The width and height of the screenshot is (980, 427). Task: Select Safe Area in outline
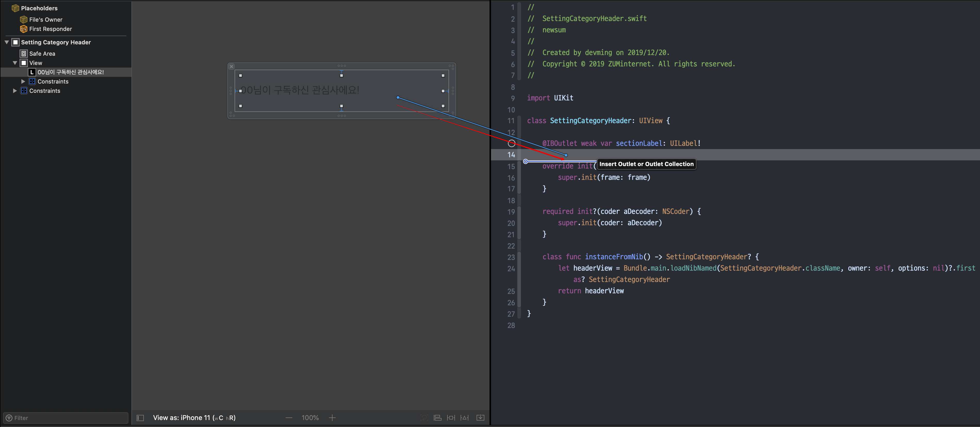coord(42,54)
